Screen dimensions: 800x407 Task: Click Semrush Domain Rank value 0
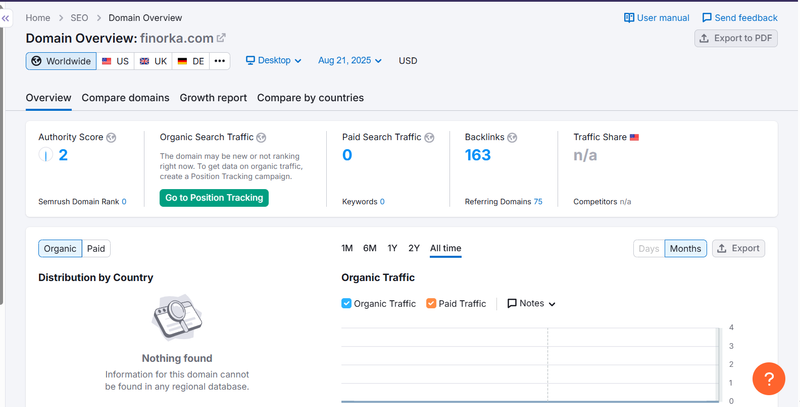click(124, 202)
